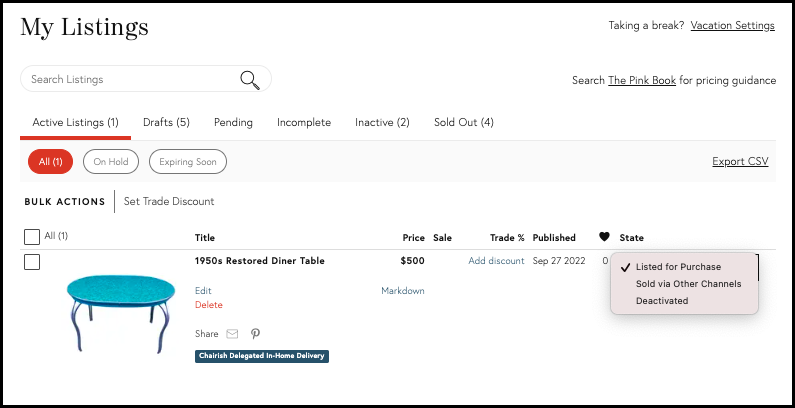
Task: Click the Title column header
Action: pyautogui.click(x=205, y=237)
